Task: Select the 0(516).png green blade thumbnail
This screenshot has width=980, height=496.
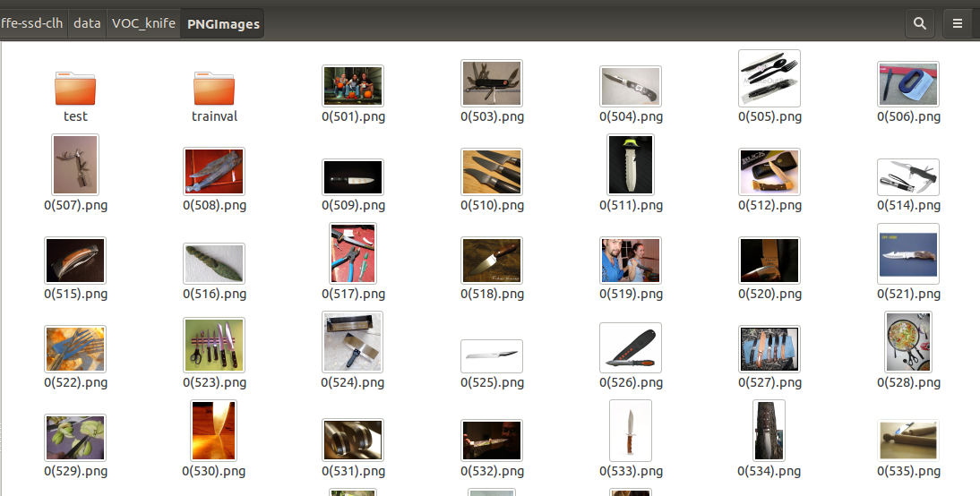Action: coord(214,263)
